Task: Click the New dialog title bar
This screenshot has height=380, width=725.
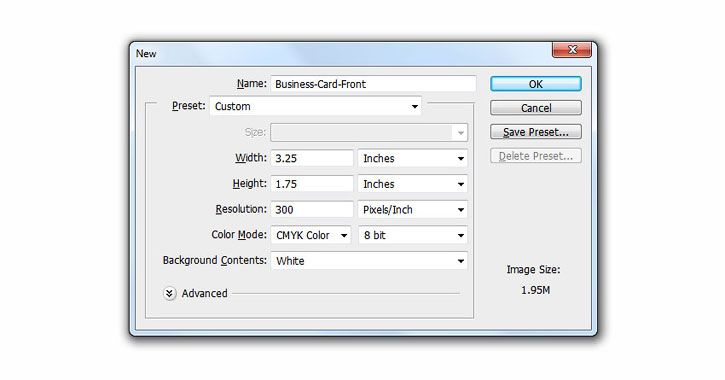Action: [x=342, y=54]
